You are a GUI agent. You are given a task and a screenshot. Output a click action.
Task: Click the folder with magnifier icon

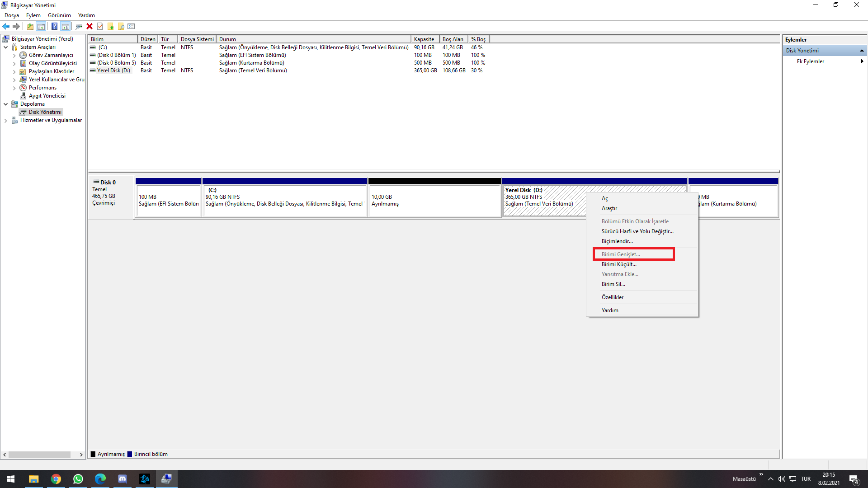point(121,26)
